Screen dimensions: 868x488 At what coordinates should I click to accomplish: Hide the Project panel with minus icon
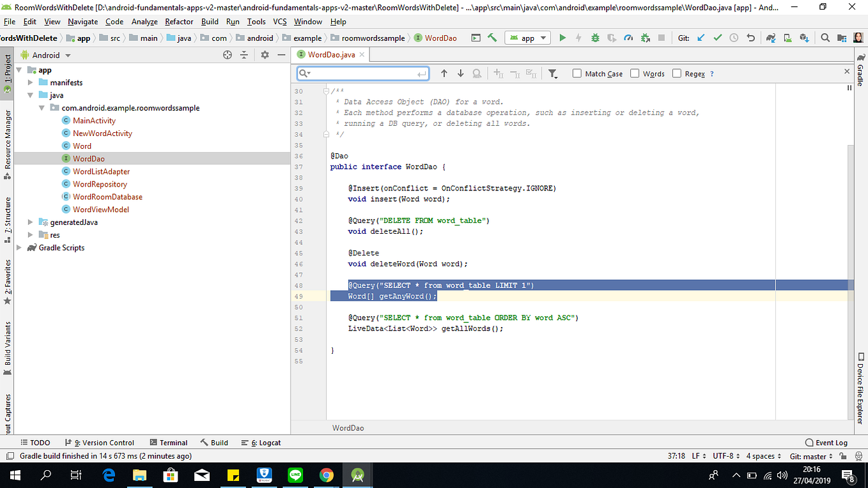[281, 55]
